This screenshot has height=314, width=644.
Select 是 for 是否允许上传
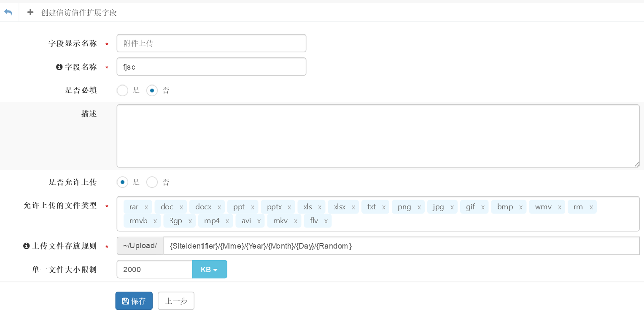122,182
